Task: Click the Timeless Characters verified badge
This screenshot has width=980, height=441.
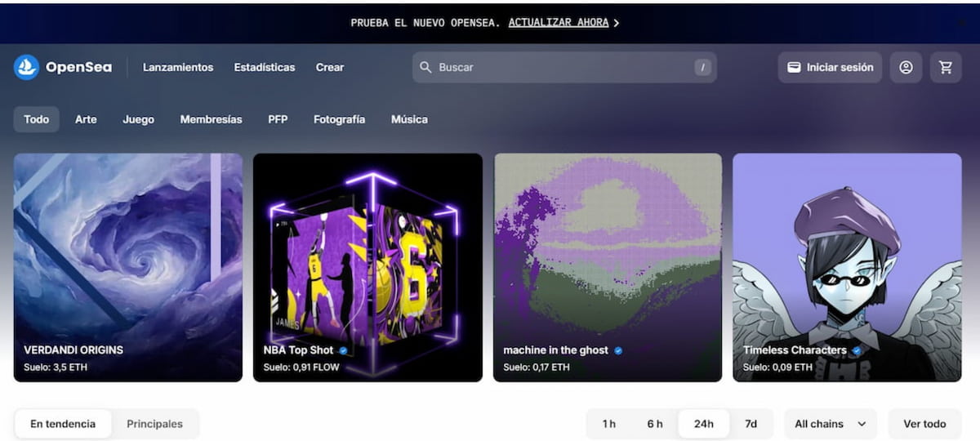Action: [x=857, y=350]
